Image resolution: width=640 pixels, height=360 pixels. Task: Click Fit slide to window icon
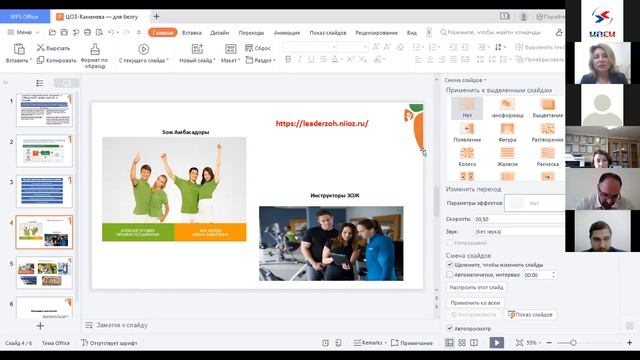pyautogui.click(x=519, y=343)
